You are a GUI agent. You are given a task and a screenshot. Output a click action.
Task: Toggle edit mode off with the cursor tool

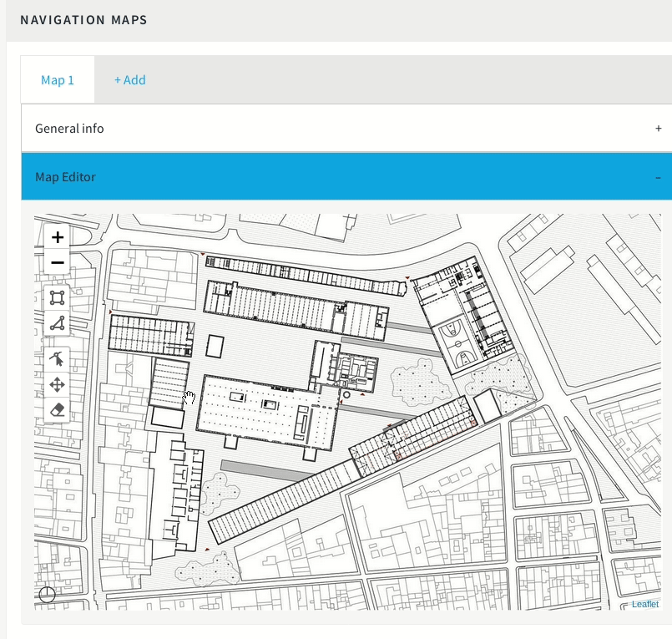[x=57, y=357]
